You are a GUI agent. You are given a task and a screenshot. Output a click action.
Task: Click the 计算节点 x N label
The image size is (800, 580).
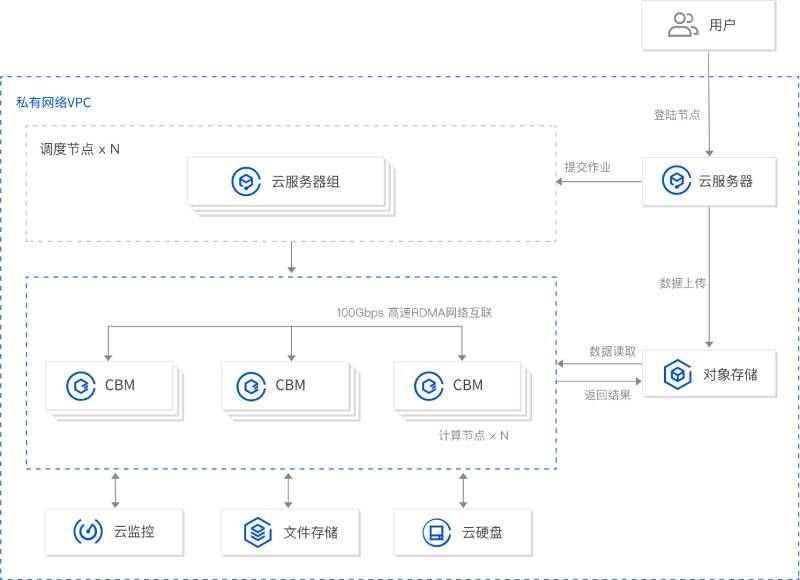[x=473, y=435]
